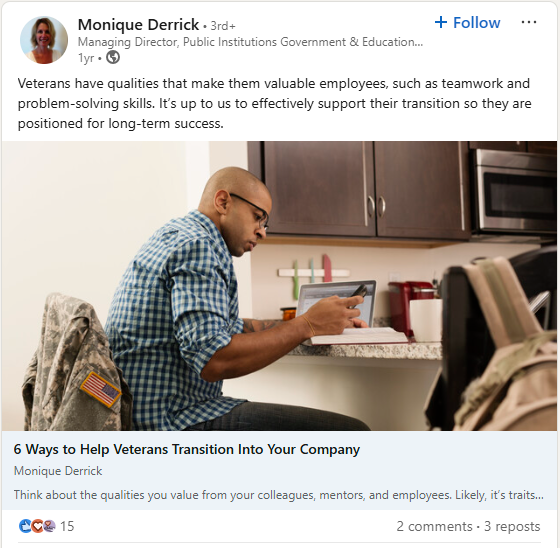Screen dimensions: 560x548
Task: Click the Monique Derrick author name under the article title
Action: 58,471
